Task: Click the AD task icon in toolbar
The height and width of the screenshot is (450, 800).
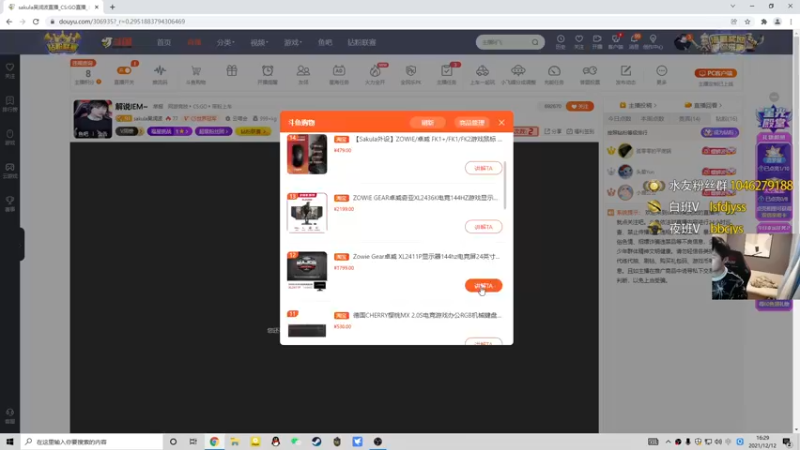Action: (x=339, y=71)
